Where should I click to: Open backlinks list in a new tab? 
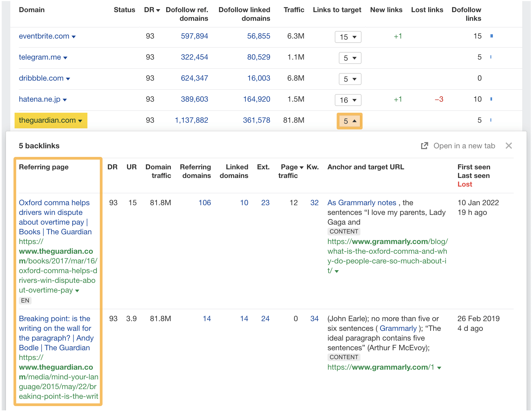463,146
